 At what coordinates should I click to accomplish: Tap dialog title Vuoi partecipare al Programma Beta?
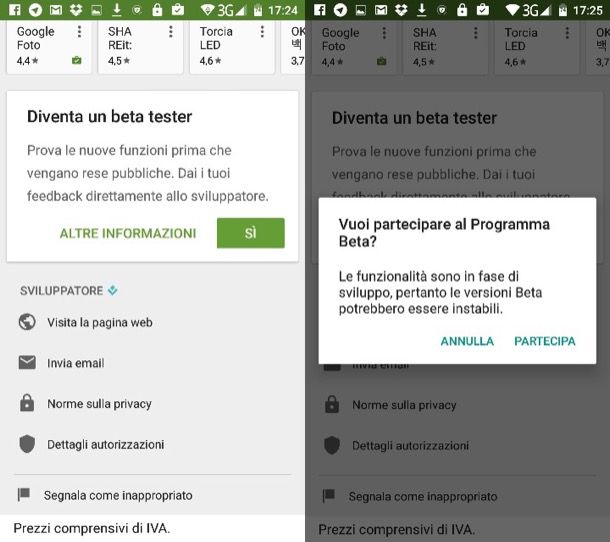pyautogui.click(x=444, y=233)
